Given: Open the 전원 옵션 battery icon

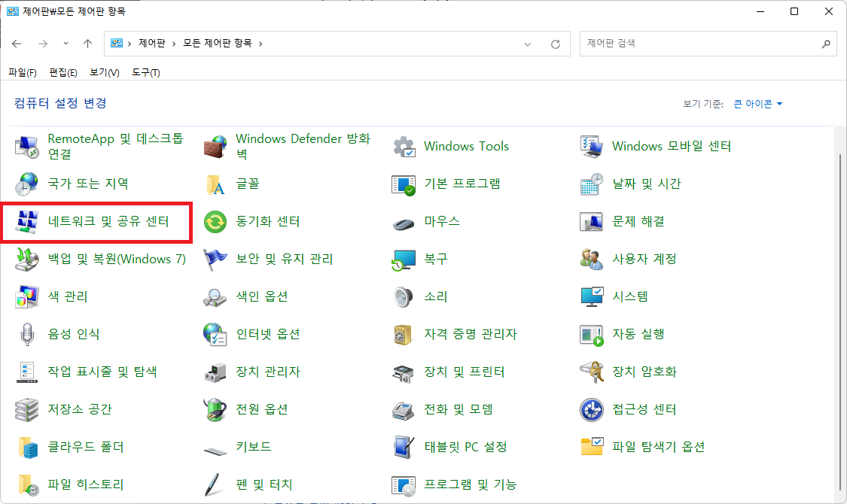Looking at the screenshot, I should point(215,409).
